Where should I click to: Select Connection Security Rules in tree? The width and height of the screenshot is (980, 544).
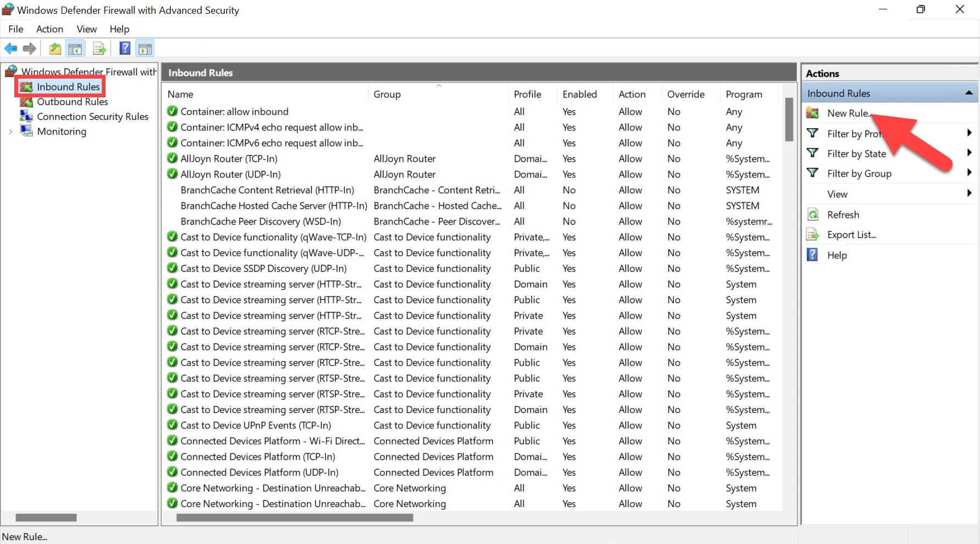coord(92,117)
